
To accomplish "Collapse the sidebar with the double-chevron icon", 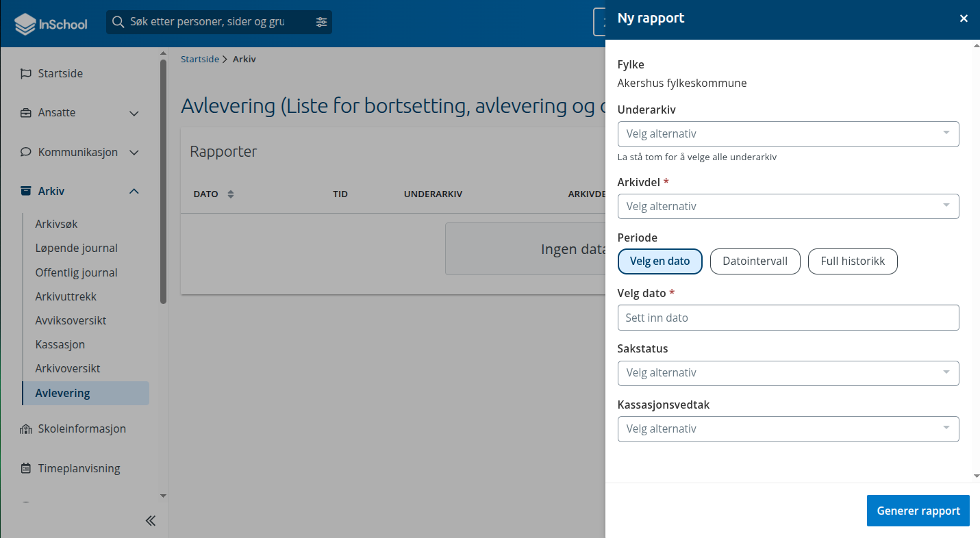I will (x=151, y=521).
